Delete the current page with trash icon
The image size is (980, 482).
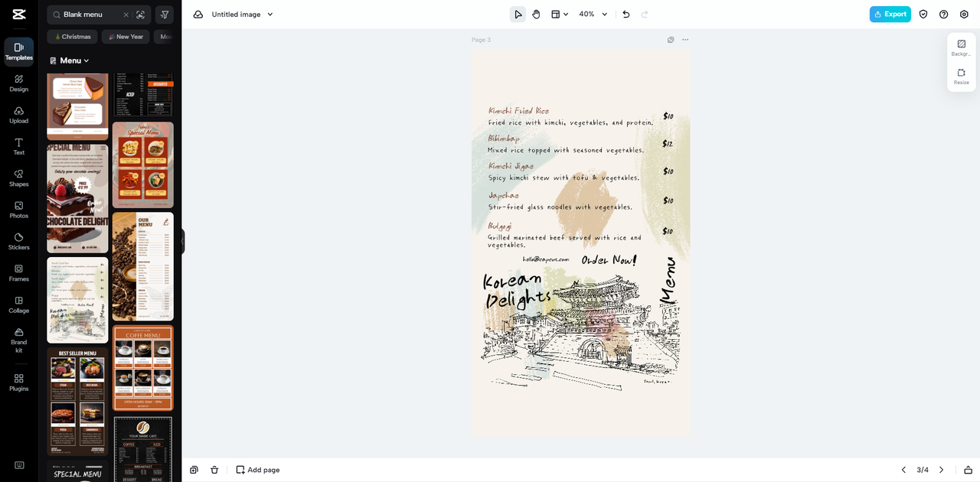tap(214, 470)
